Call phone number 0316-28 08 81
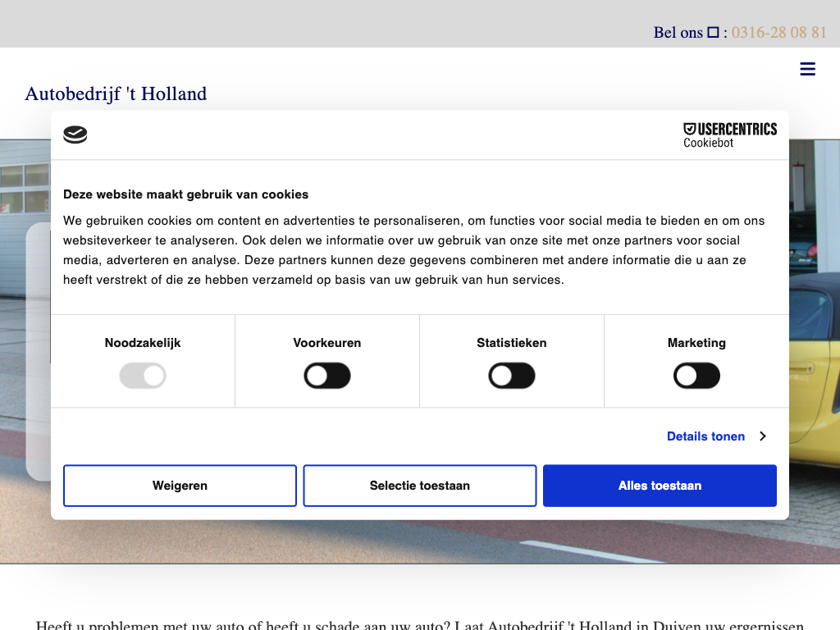 tap(778, 33)
